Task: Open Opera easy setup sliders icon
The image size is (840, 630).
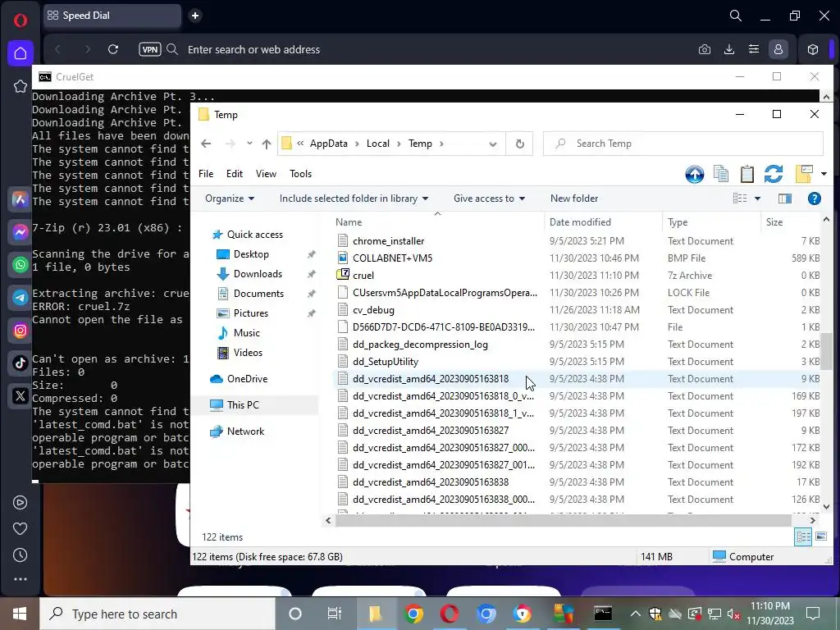Action: point(754,49)
